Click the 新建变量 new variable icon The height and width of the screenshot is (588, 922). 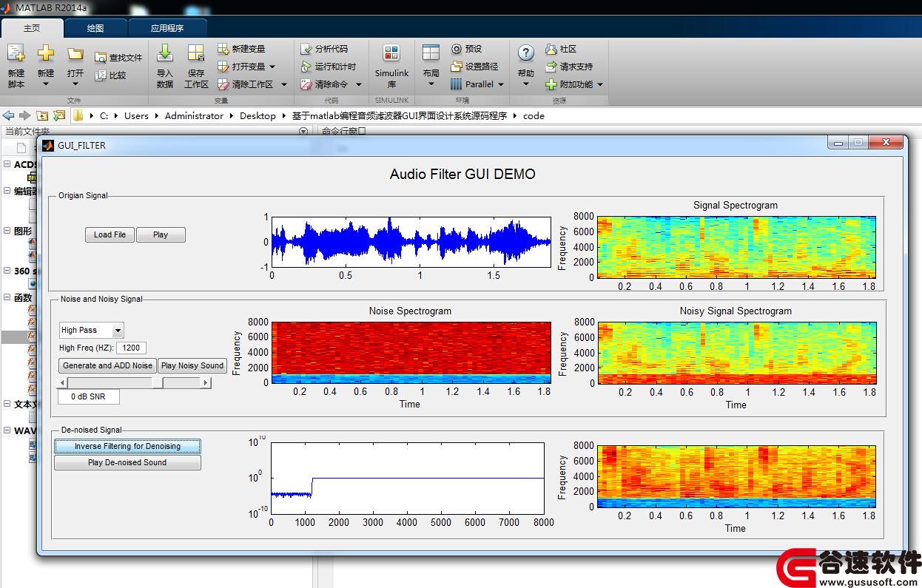(x=223, y=49)
